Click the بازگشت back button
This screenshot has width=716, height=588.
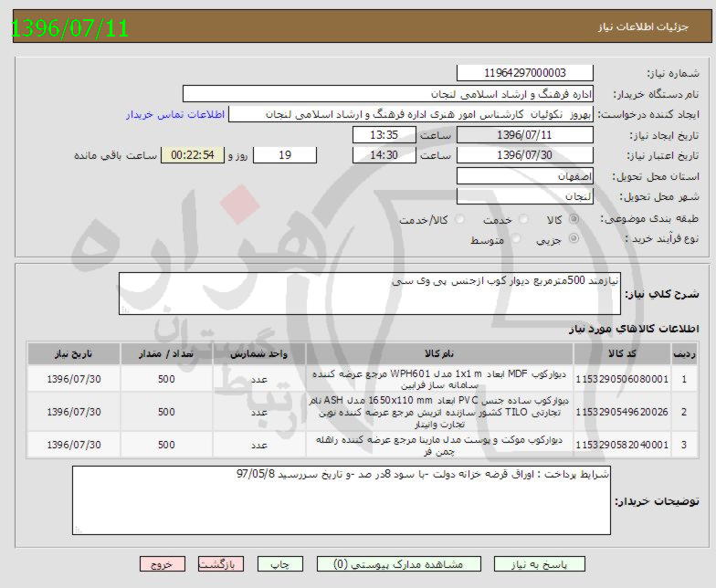[221, 564]
